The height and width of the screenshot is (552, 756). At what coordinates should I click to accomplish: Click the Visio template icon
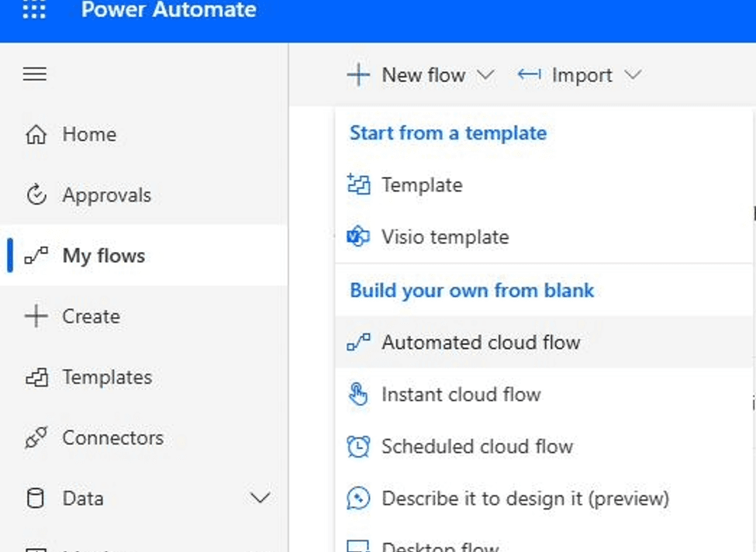pyautogui.click(x=358, y=236)
